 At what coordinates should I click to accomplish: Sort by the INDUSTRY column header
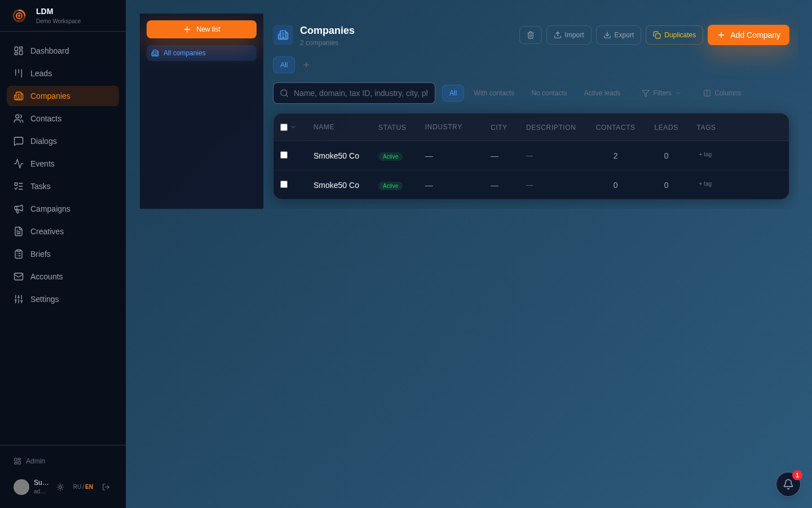(443, 127)
